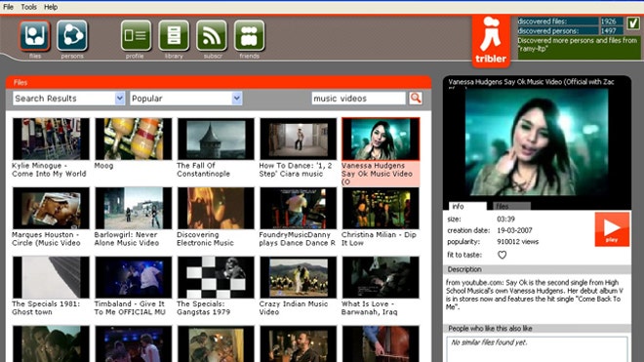Viewport: 644px width, 362px height.
Task: Toggle the green checkmark status box
Action: [x=633, y=23]
